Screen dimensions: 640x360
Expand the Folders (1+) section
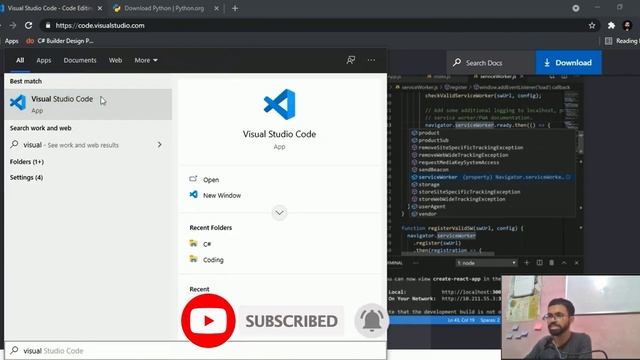coord(27,162)
